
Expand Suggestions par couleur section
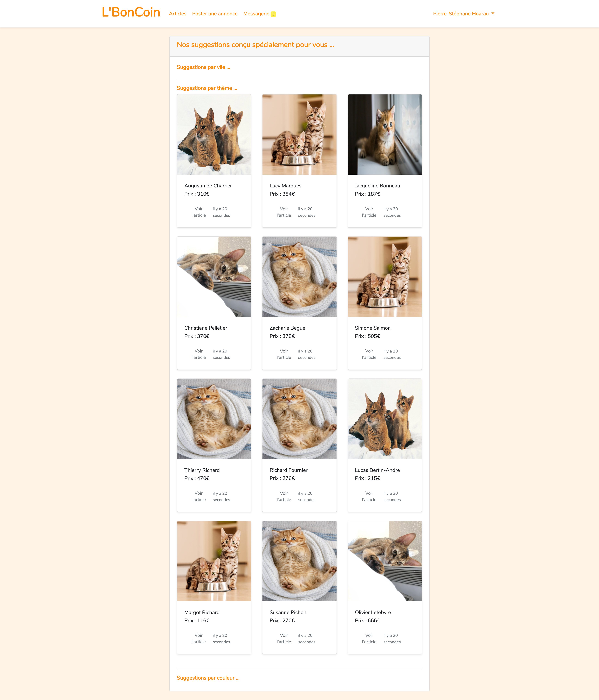(208, 678)
